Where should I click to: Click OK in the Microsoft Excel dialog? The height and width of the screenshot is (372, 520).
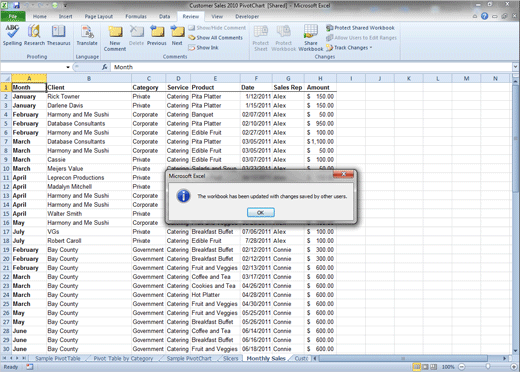coord(261,212)
